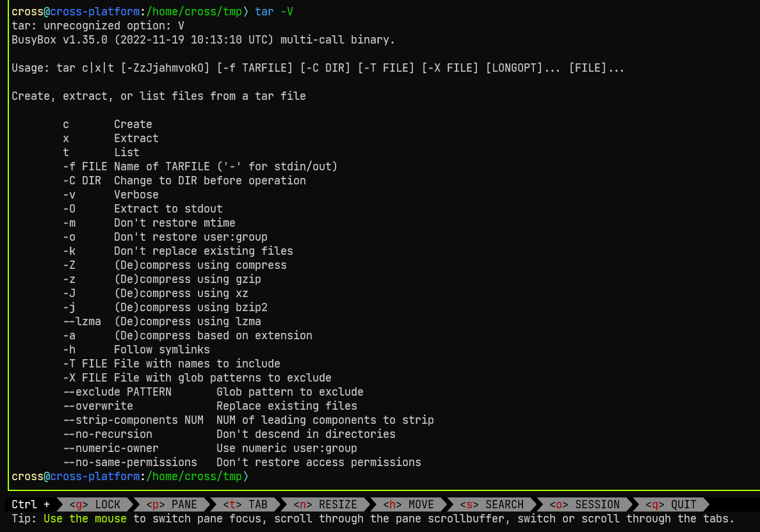Click the '-f FILE Name of TARFILE' line
Viewport: 760px width, 532px height.
(x=200, y=166)
